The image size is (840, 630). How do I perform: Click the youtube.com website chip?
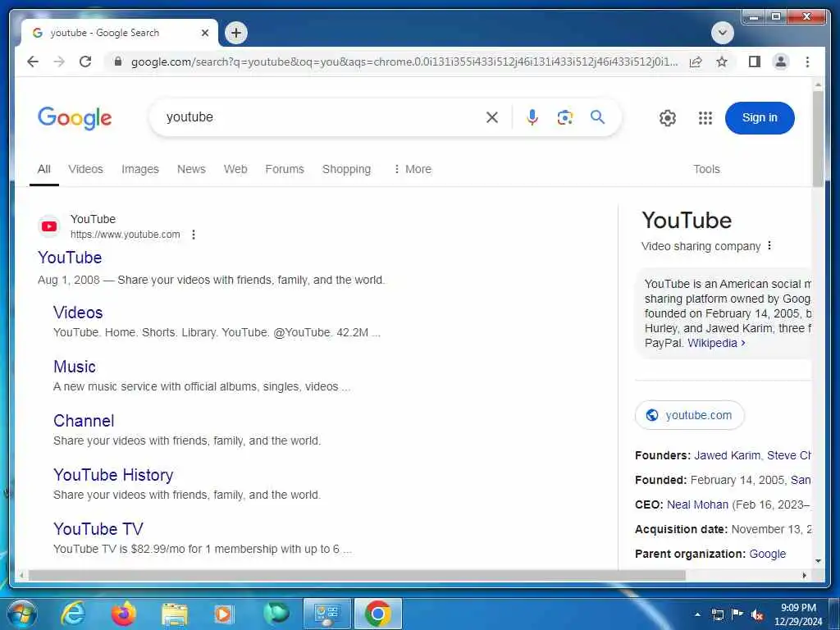689,415
